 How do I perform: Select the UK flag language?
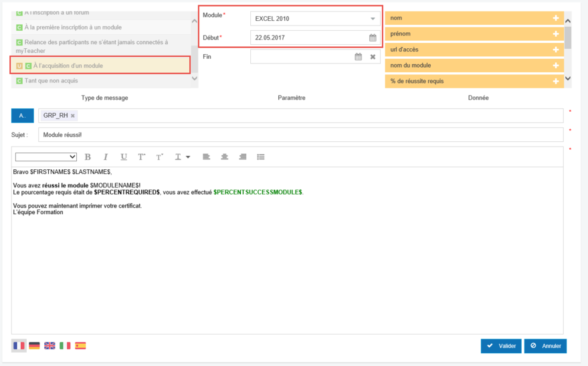[x=50, y=346]
